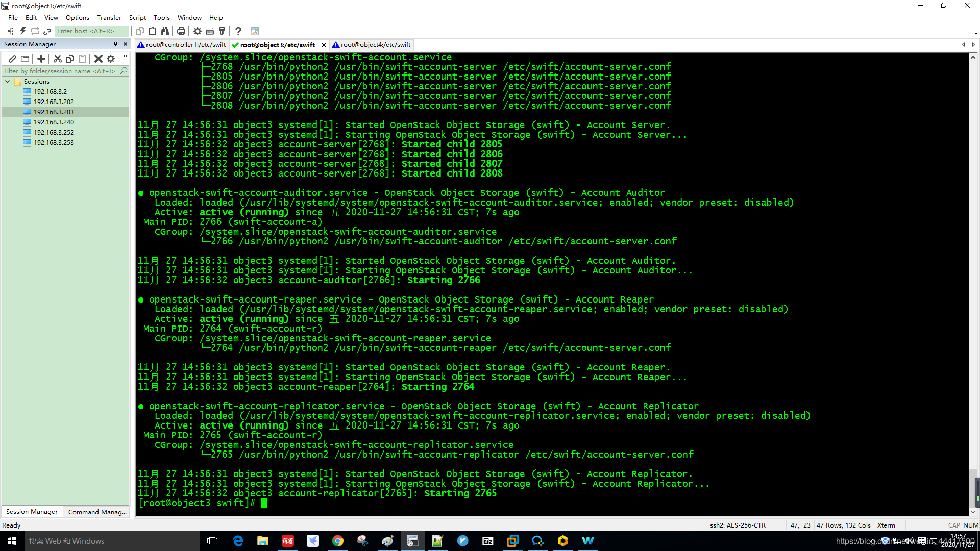
Task: Click the Reconnect arrows icon
Action: [35, 31]
